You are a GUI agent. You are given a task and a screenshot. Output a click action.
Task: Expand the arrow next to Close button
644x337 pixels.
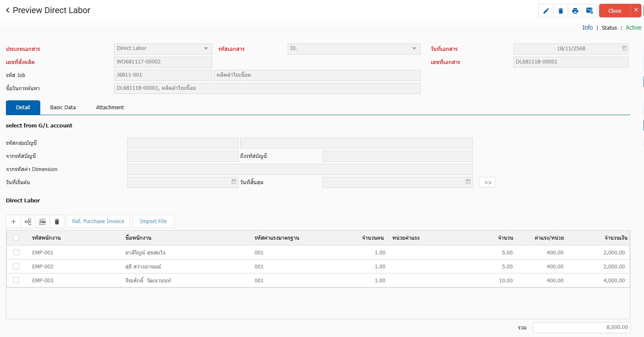coord(636,11)
